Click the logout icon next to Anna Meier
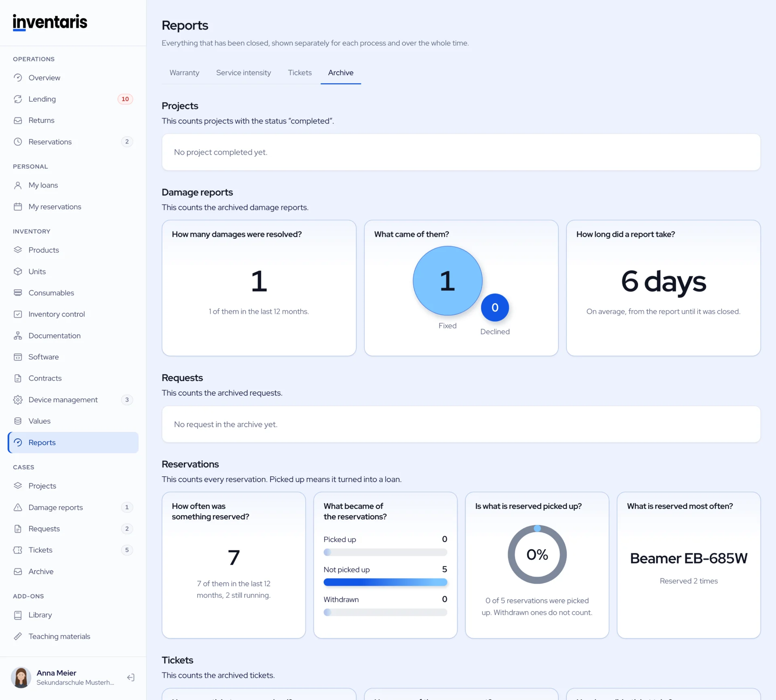The height and width of the screenshot is (700, 776). click(x=131, y=677)
